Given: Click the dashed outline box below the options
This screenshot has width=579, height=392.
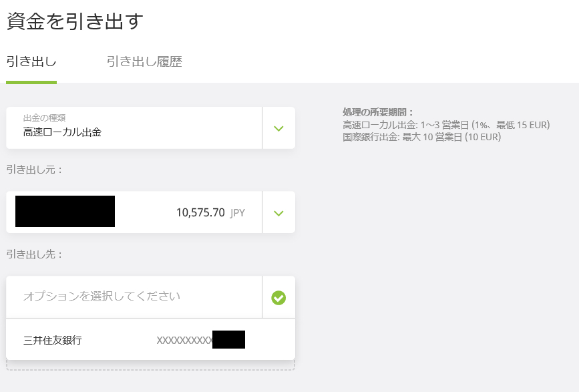Looking at the screenshot, I should click(x=151, y=365).
